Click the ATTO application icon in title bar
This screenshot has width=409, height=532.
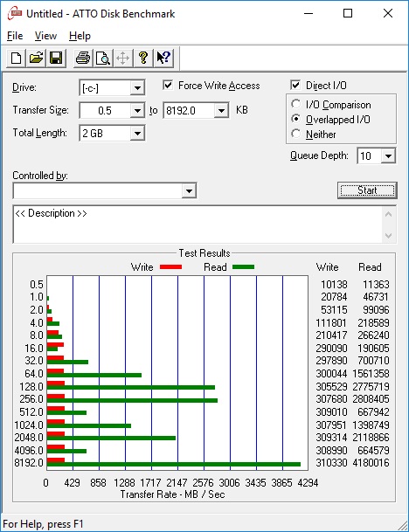click(x=15, y=14)
